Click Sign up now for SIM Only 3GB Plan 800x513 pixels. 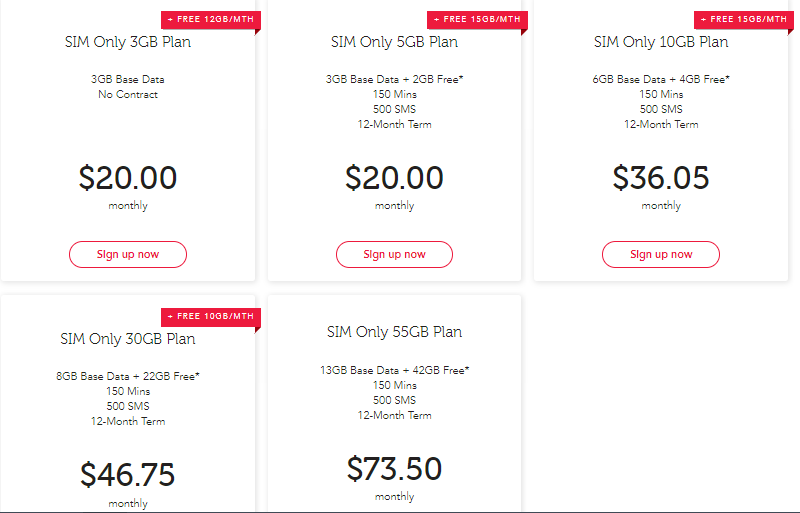[x=128, y=254]
